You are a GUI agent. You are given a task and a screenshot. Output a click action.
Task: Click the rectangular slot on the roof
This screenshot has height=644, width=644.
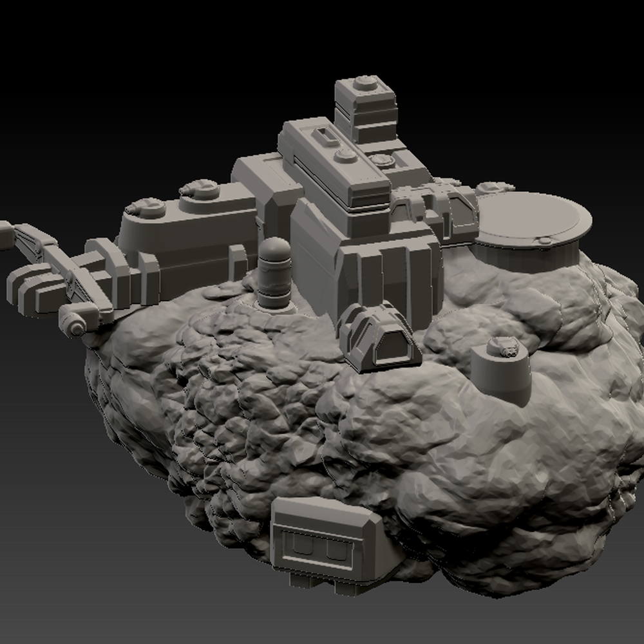pyautogui.click(x=323, y=135)
